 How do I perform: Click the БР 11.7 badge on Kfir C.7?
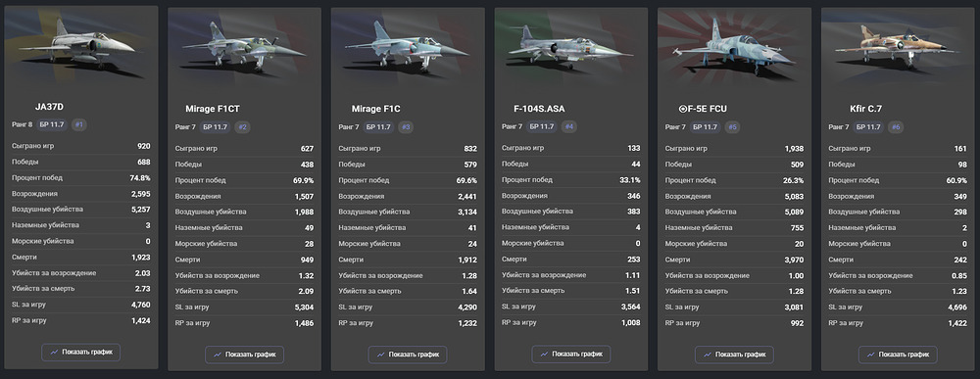coord(868,127)
